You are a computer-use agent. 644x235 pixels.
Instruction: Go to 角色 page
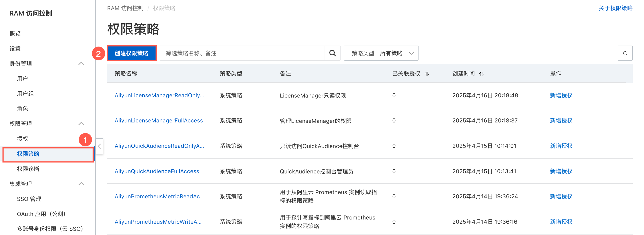22,109
